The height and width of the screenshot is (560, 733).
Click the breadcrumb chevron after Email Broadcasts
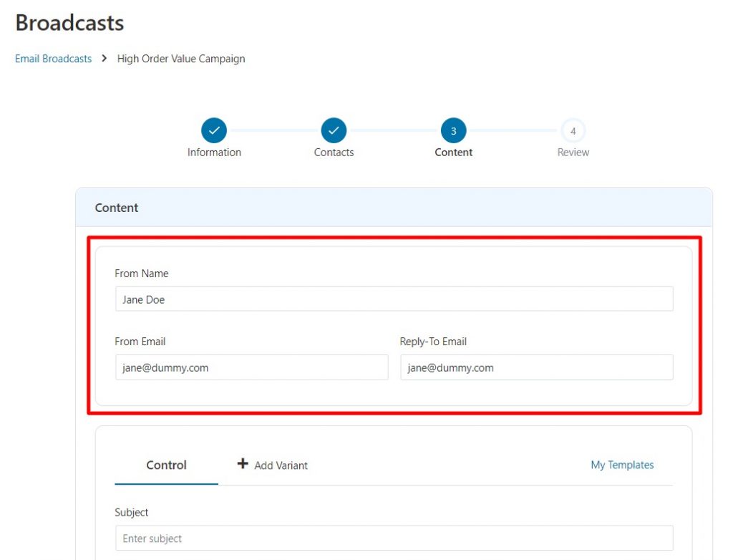(x=105, y=59)
